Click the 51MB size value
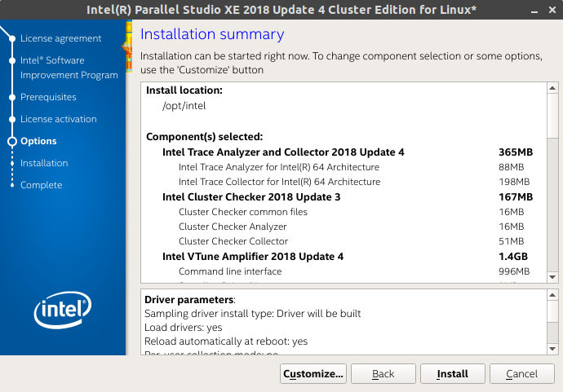563x392 pixels. [x=512, y=241]
